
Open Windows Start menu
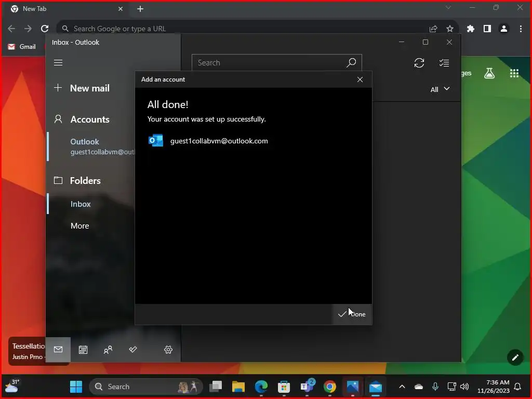76,387
